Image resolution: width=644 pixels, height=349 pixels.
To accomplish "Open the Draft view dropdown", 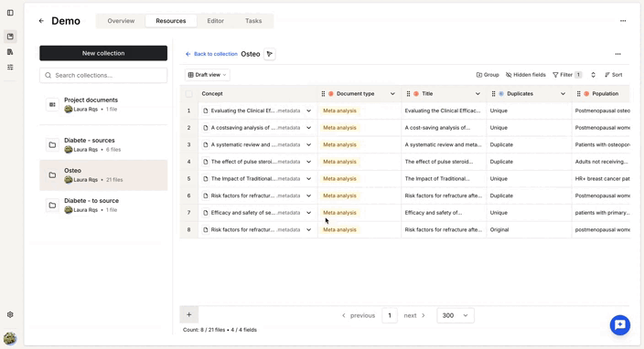I will (x=208, y=75).
